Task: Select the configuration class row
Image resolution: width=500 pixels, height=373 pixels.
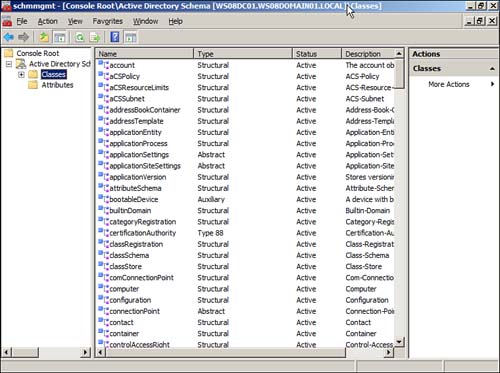Action: tap(246, 300)
